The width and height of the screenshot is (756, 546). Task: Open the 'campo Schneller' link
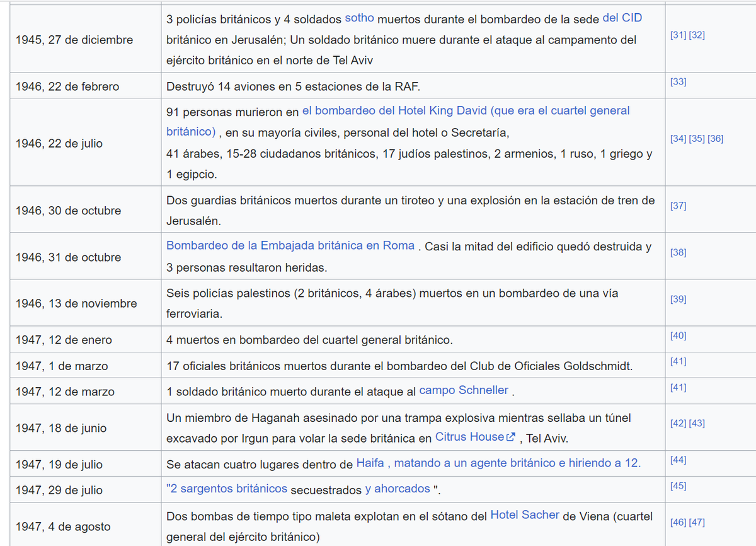click(464, 390)
